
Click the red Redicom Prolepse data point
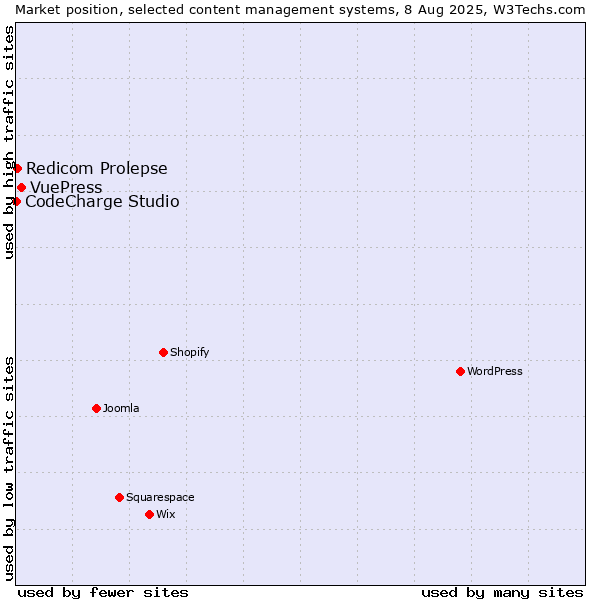pyautogui.click(x=18, y=168)
